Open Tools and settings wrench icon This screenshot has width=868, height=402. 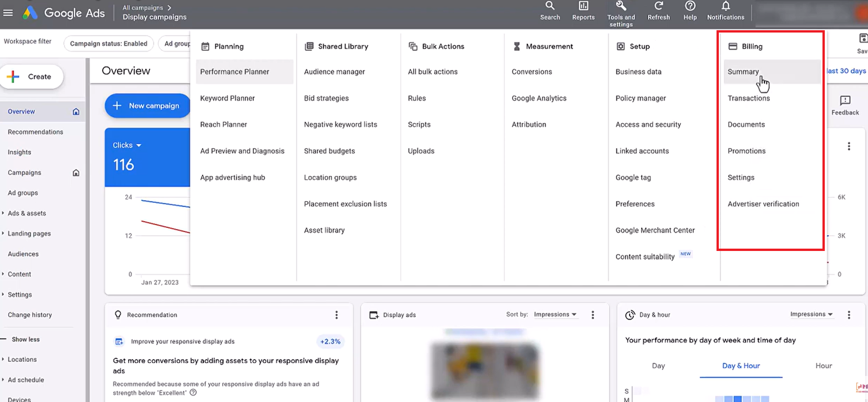(621, 6)
